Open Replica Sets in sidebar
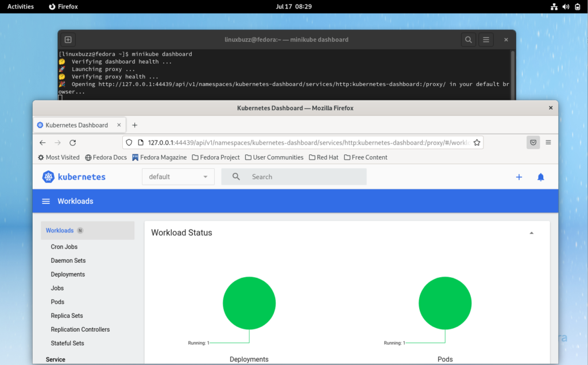 (x=67, y=316)
